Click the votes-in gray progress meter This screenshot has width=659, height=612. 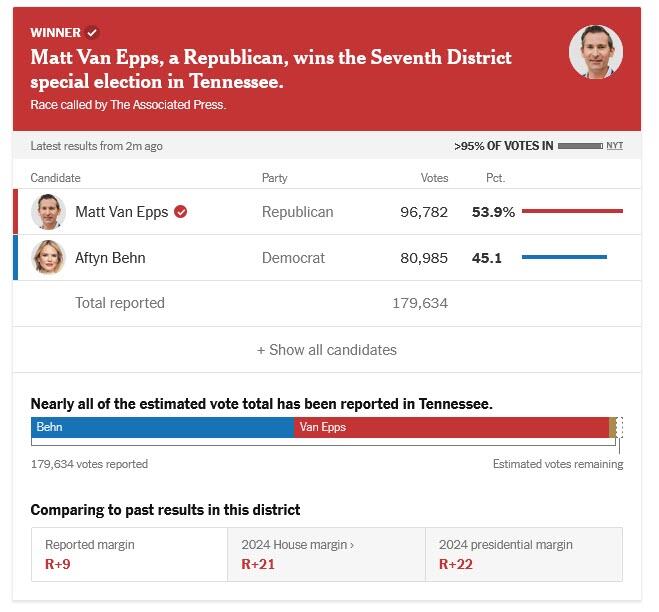tap(580, 146)
